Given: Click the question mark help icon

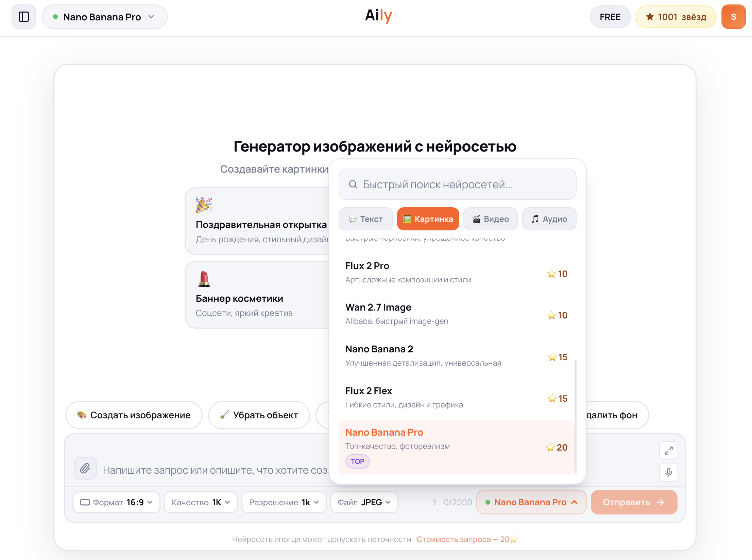Looking at the screenshot, I should tap(434, 502).
